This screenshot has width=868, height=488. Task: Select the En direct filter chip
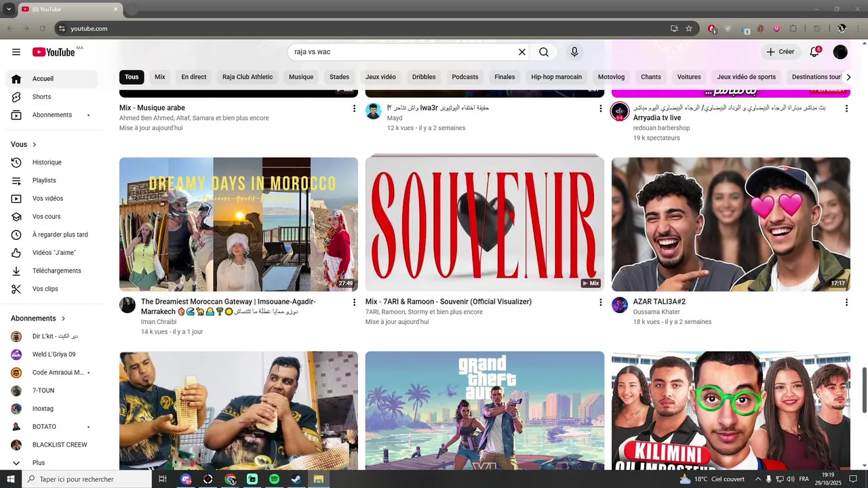pos(194,77)
